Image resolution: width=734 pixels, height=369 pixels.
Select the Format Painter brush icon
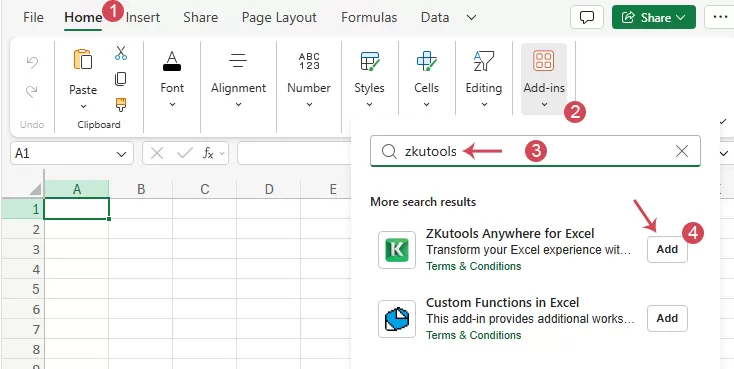(x=121, y=104)
